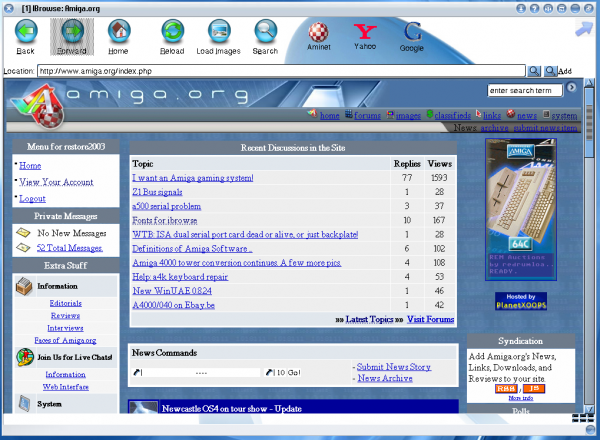Open the classifieds link in site navigation
The image size is (600, 440).
click(x=453, y=116)
